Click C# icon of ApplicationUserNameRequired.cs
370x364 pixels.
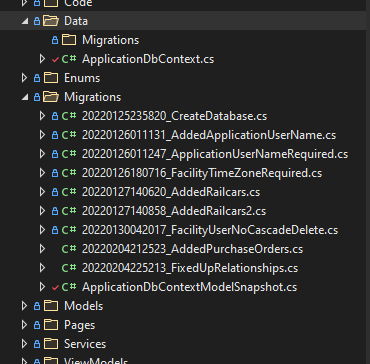click(x=69, y=154)
